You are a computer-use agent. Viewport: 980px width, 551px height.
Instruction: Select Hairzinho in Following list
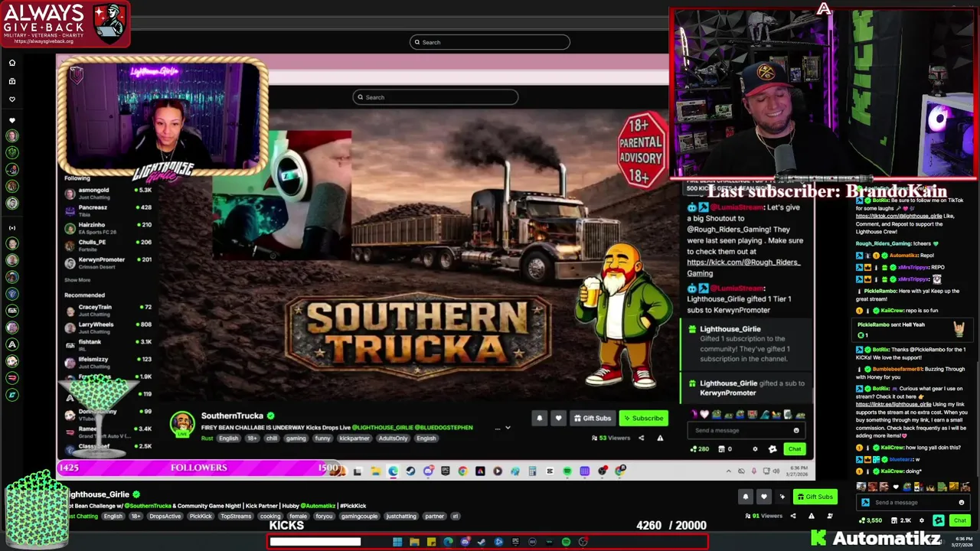(x=109, y=229)
